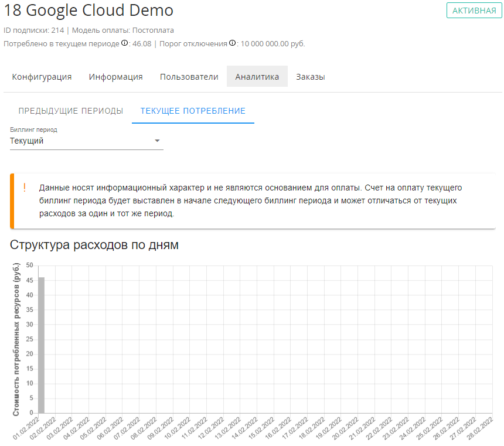The height and width of the screenshot is (446, 504).
Task: Click info icon next to 'Порог отключения'
Action: tap(232, 43)
